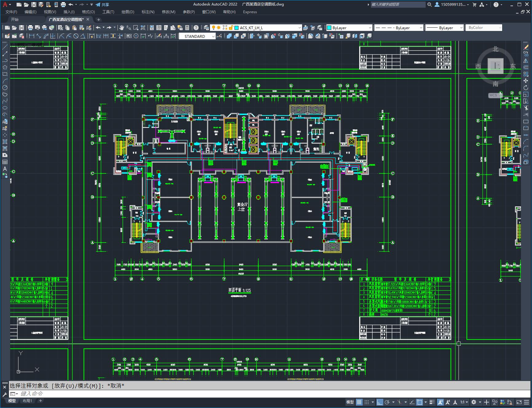Screen dimensions: 532x408
Task: Toggle annotation objects visibility in status bar
Action: (440, 402)
